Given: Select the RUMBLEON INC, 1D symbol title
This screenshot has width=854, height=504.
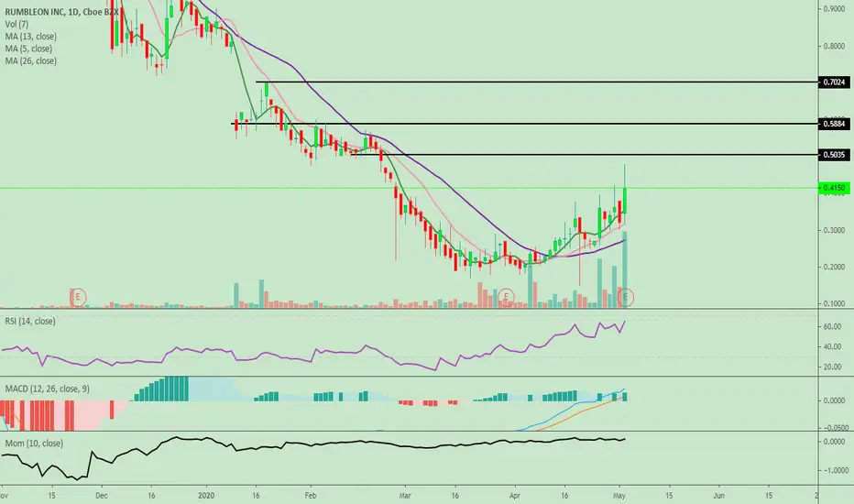Looking at the screenshot, I should (x=62, y=11).
